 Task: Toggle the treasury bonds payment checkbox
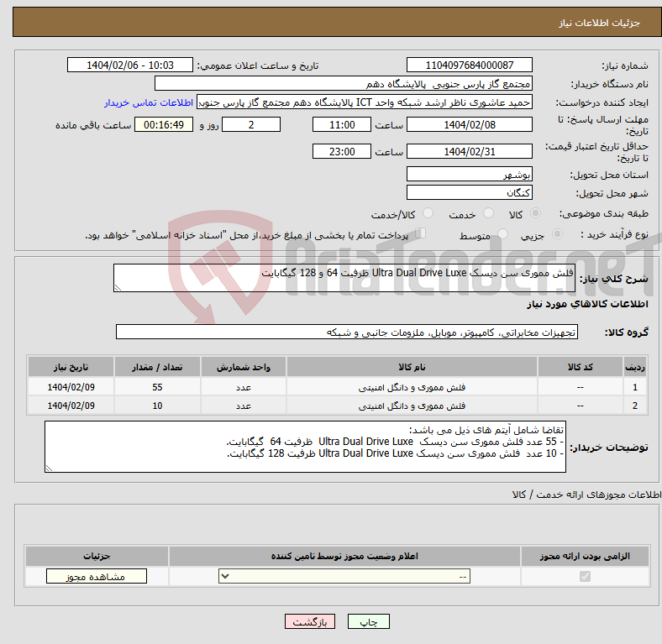pos(420,233)
